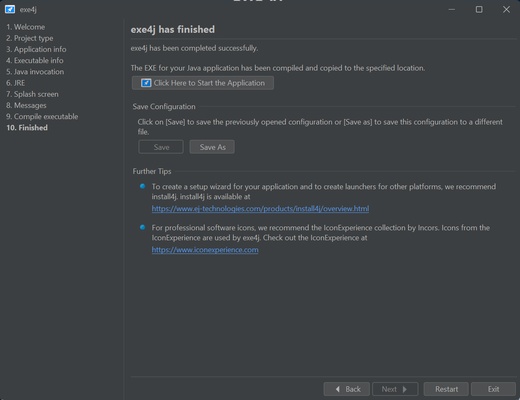
Task: Open the install4j overview link
Action: coord(260,209)
